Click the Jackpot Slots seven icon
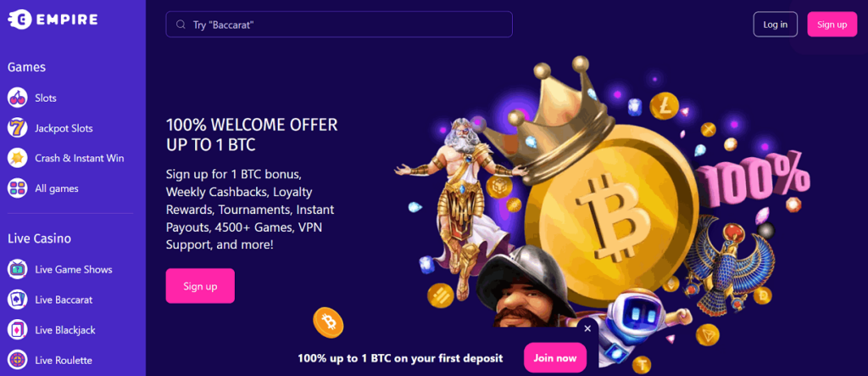The image size is (868, 376). pos(17,128)
